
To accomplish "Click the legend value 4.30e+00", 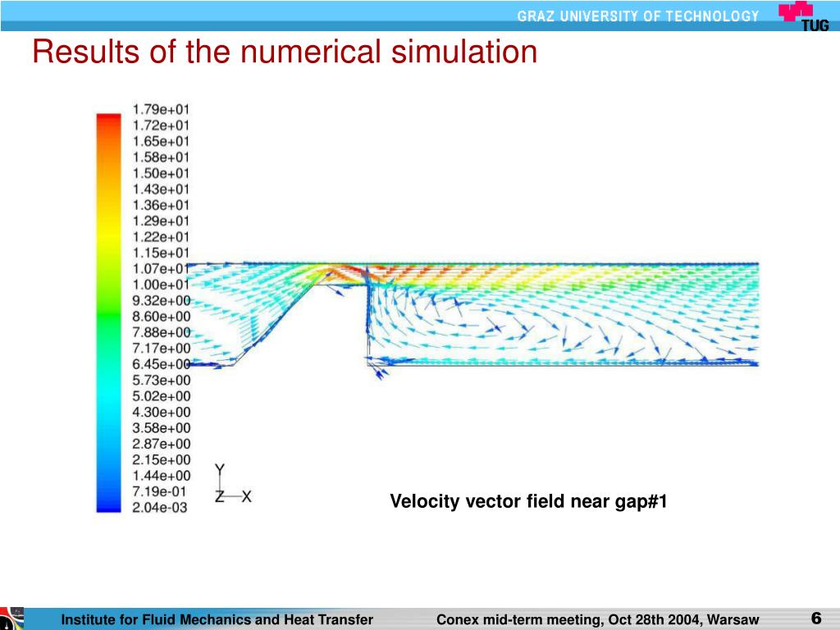I will tap(162, 412).
